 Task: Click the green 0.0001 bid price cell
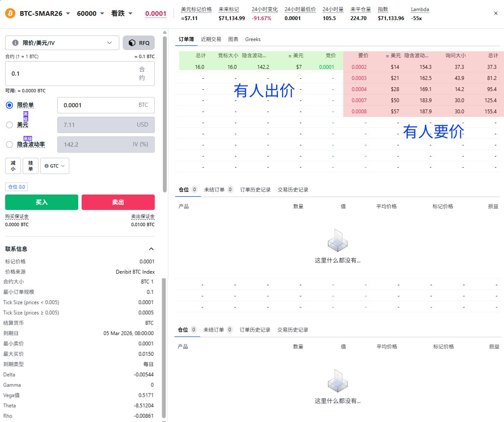point(327,67)
